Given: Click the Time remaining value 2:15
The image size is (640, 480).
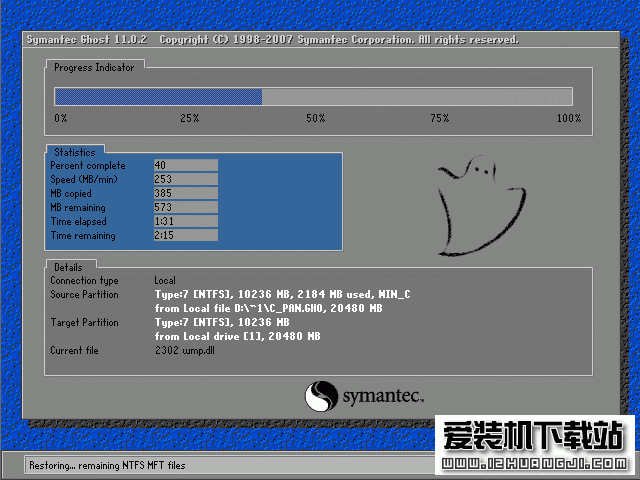Looking at the screenshot, I should click(186, 235).
